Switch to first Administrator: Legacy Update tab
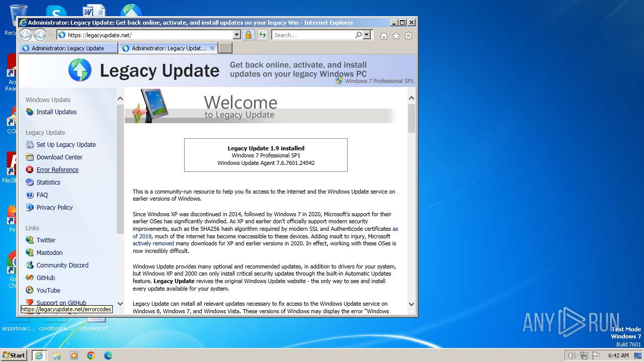Screen dimensions: 644x362 click(68, 48)
